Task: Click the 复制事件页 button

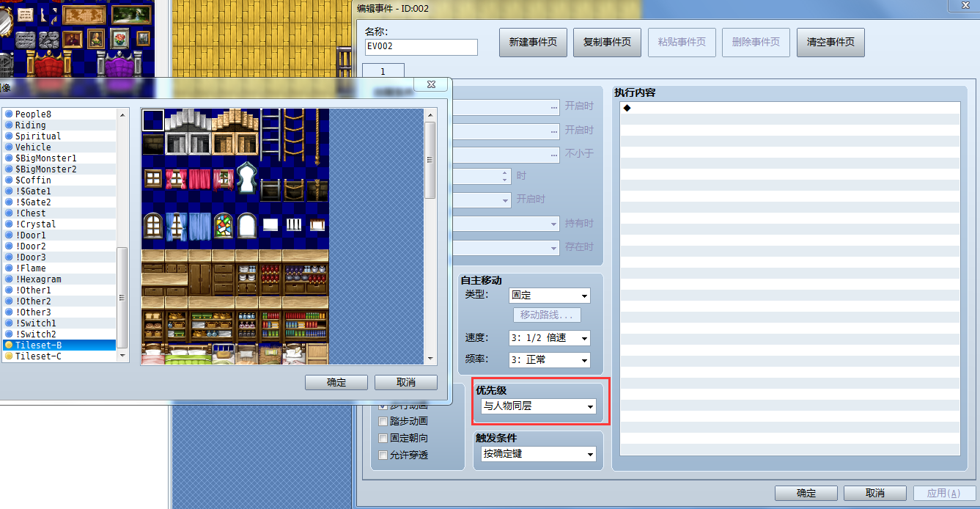Action: click(607, 43)
